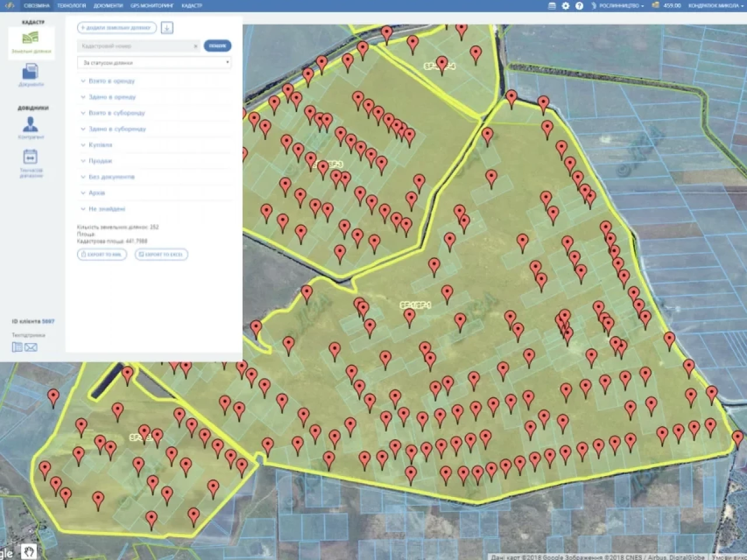Open the Технологія menu item
Image resolution: width=747 pixels, height=560 pixels.
pyautogui.click(x=71, y=6)
